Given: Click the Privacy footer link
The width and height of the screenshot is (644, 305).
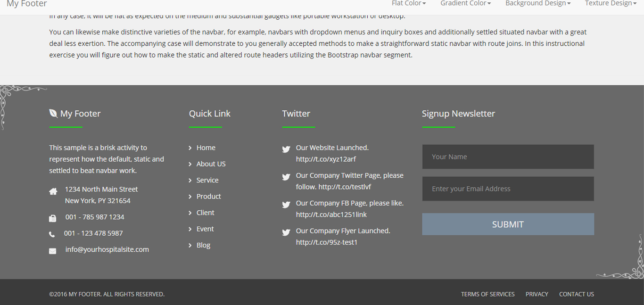Looking at the screenshot, I should [537, 294].
